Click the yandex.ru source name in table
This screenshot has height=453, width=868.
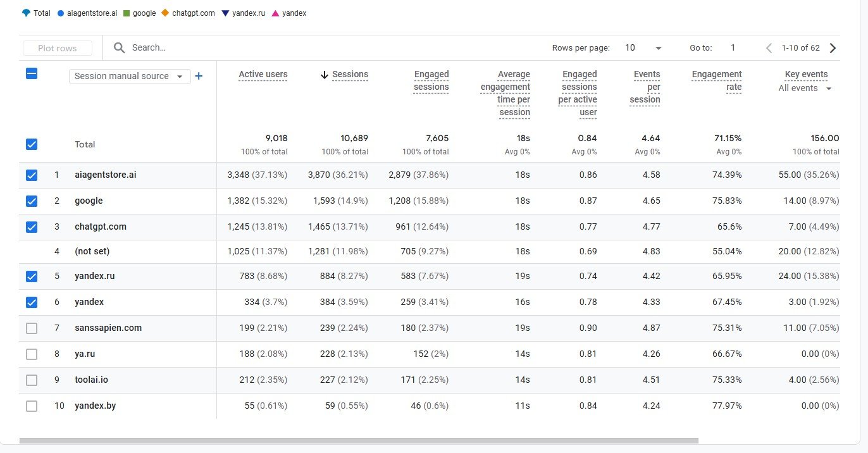95,276
